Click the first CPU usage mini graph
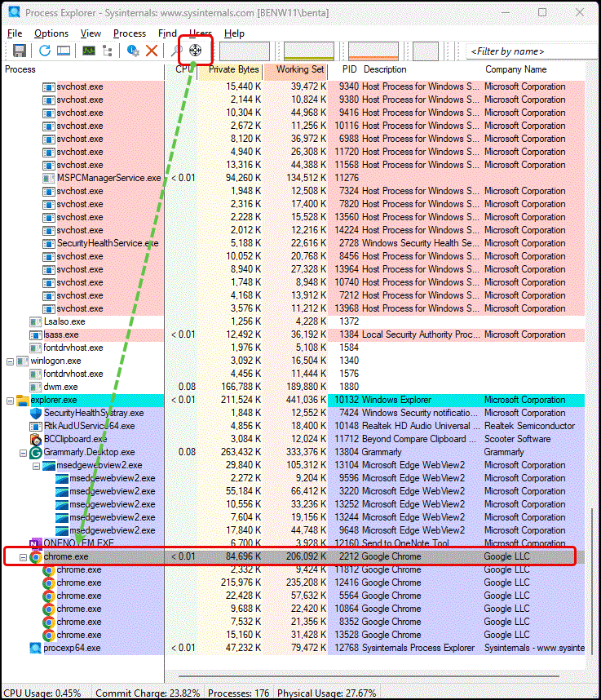 click(245, 51)
